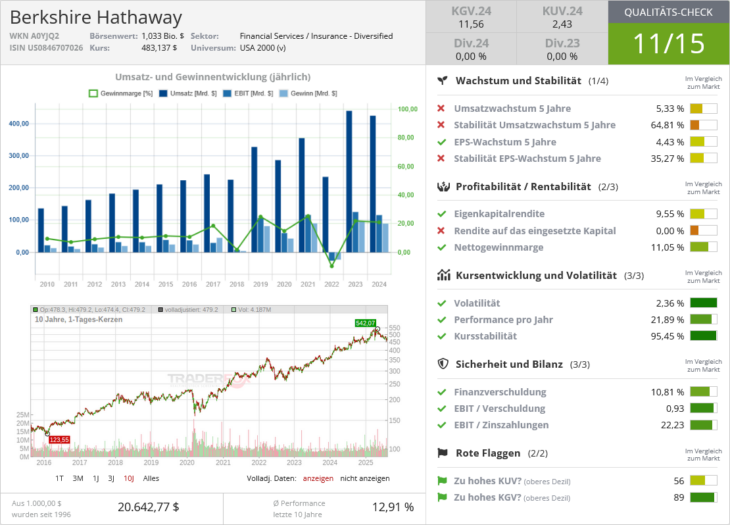The height and width of the screenshot is (525, 730).
Task: Click the Berkshire Hathaway title
Action: coord(96,17)
